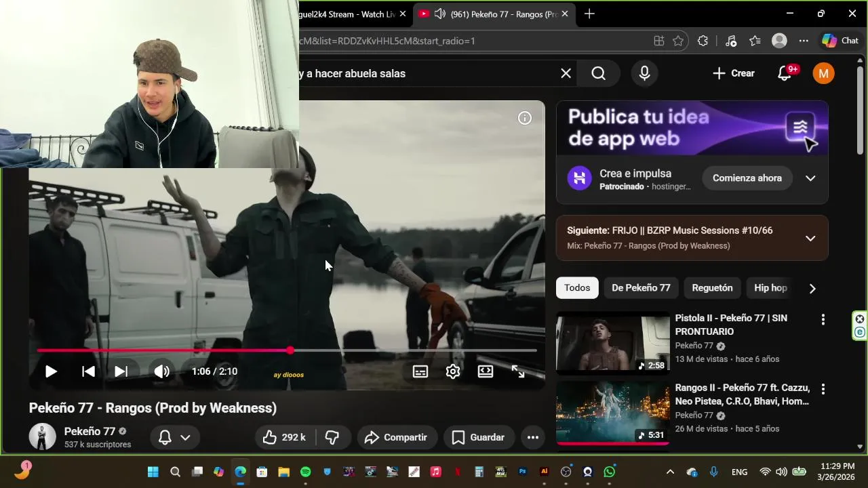Screen dimensions: 868x488
Task: Toggle subtitles on the video player
Action: click(420, 371)
